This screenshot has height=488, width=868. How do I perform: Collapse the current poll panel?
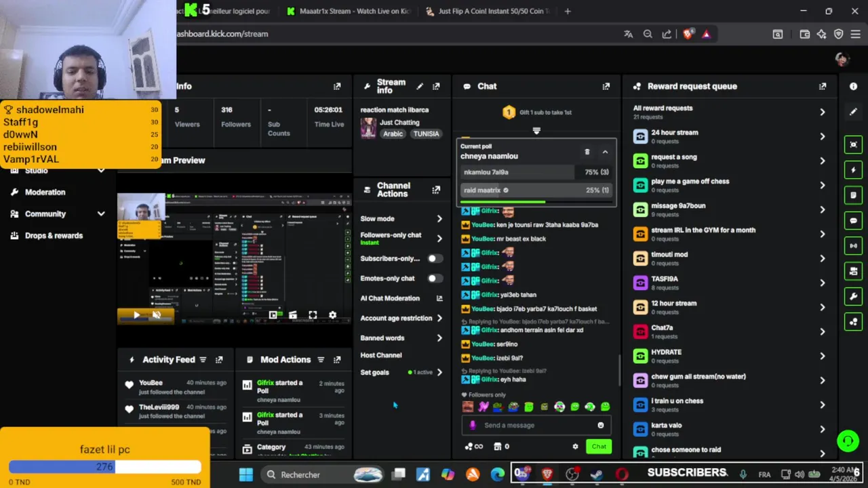coord(605,152)
